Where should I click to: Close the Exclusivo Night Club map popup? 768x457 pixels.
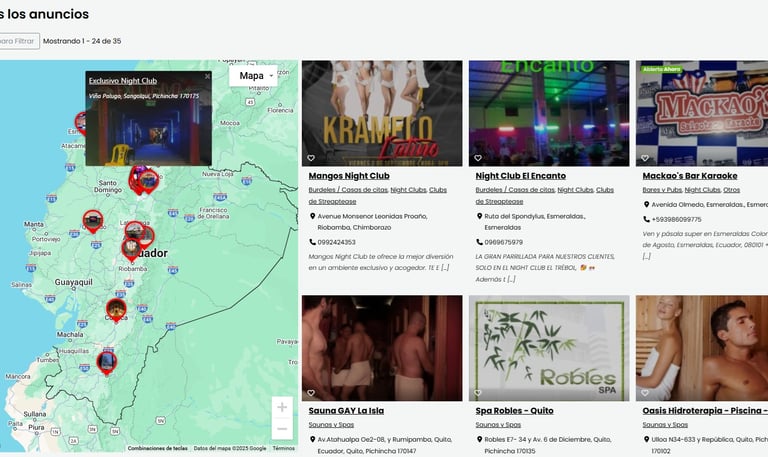coord(207,76)
